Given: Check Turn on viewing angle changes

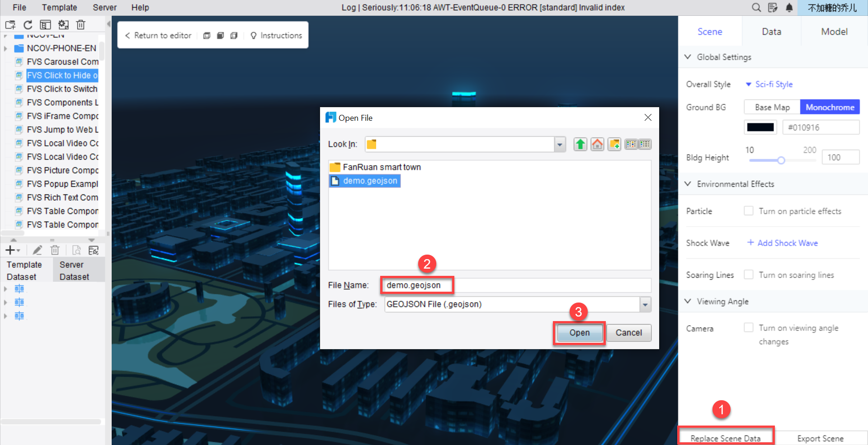Looking at the screenshot, I should coord(749,327).
